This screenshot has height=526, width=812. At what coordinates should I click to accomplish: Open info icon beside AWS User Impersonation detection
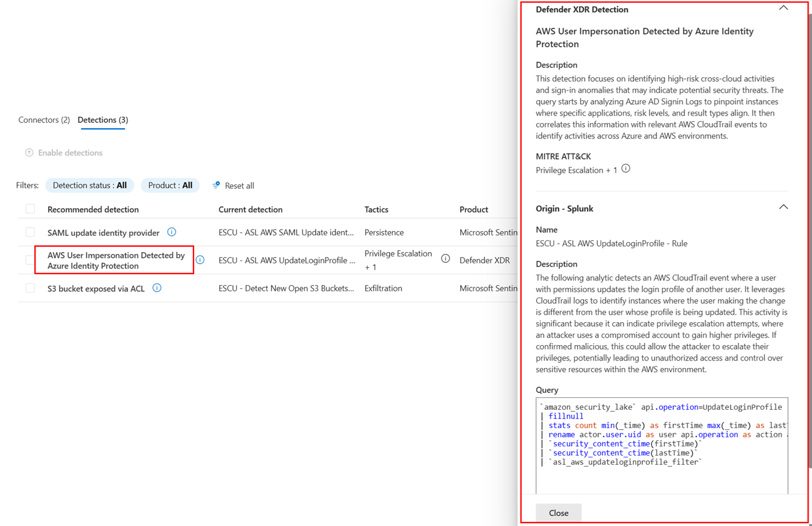point(200,260)
